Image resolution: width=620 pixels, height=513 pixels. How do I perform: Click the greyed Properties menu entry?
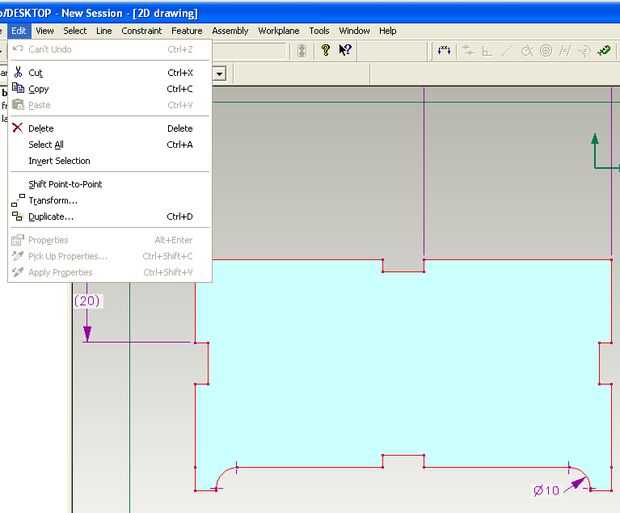coord(110,240)
